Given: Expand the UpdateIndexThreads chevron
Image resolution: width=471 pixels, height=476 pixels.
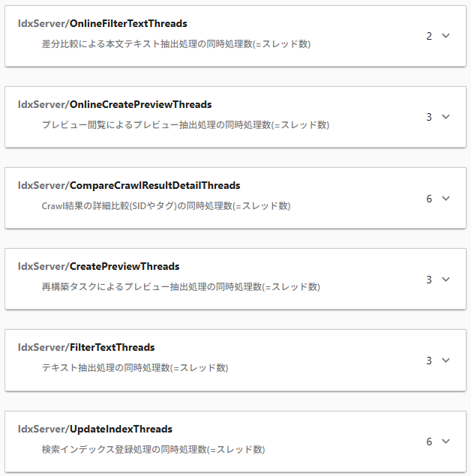Looking at the screenshot, I should pos(446,441).
